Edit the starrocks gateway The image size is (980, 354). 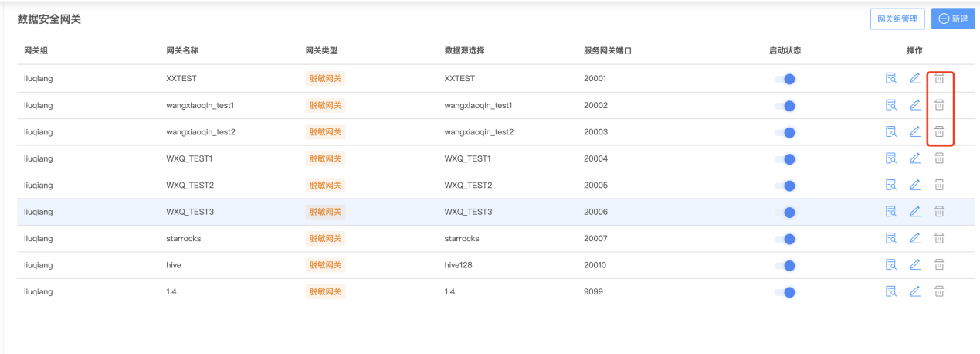[x=914, y=238]
